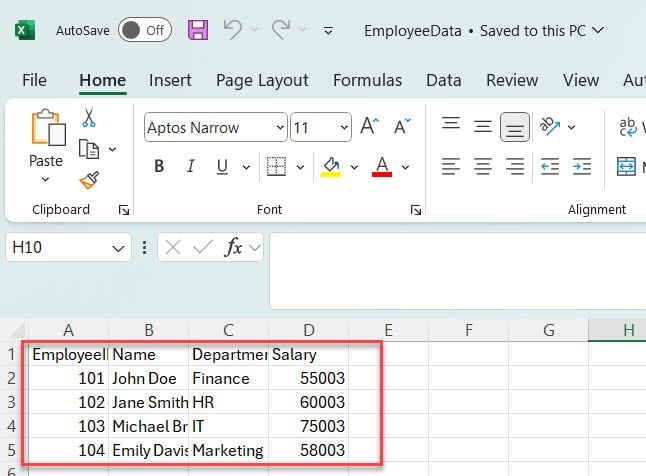Screen dimensions: 646x476
Task: Open the Orientation options dropdown
Action: click(x=571, y=127)
